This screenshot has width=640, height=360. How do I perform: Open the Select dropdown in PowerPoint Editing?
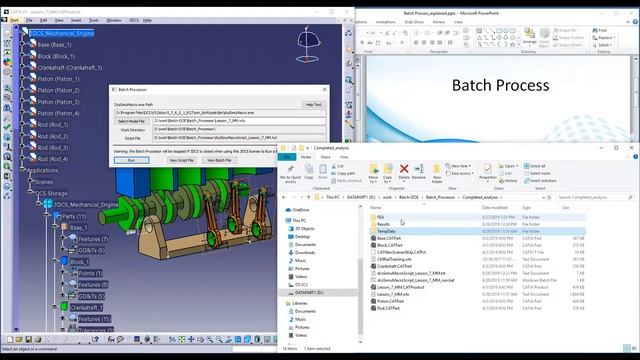[602, 45]
